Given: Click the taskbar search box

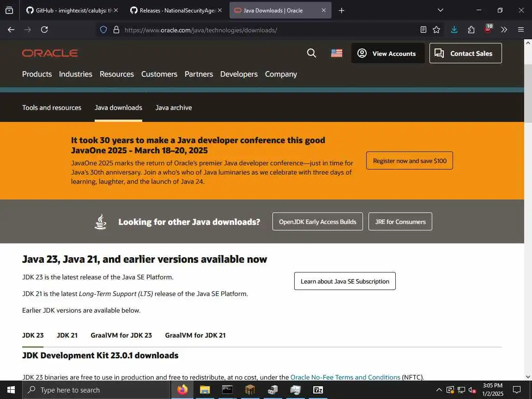Looking at the screenshot, I should point(96,390).
